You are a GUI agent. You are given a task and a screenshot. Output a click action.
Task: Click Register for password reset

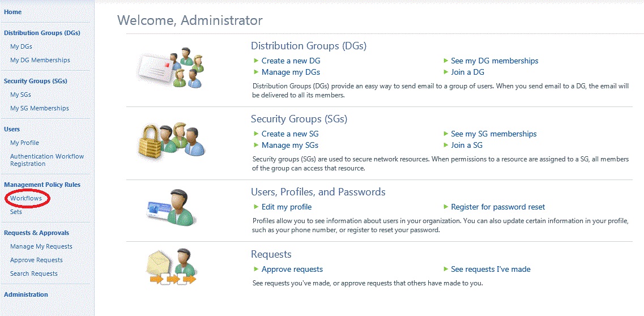498,207
